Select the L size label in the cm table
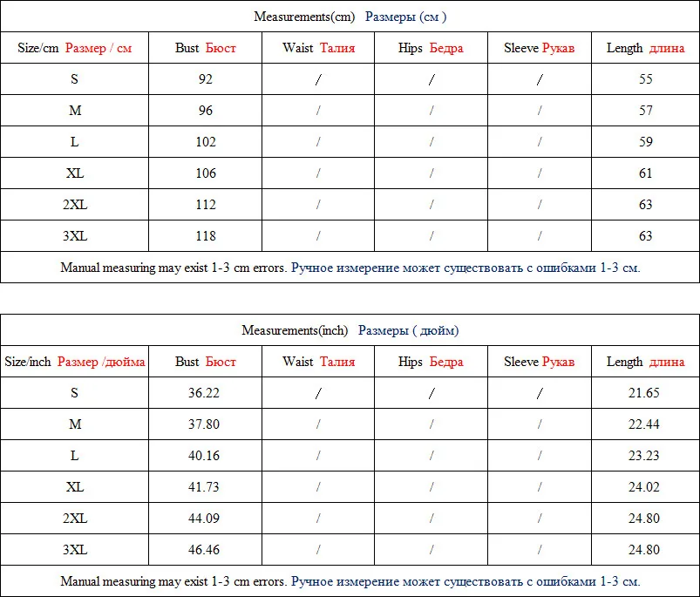 (75, 142)
